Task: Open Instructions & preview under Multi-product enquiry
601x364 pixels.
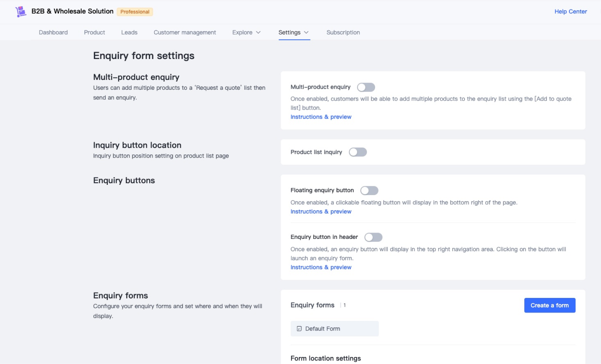Action: pyautogui.click(x=321, y=117)
